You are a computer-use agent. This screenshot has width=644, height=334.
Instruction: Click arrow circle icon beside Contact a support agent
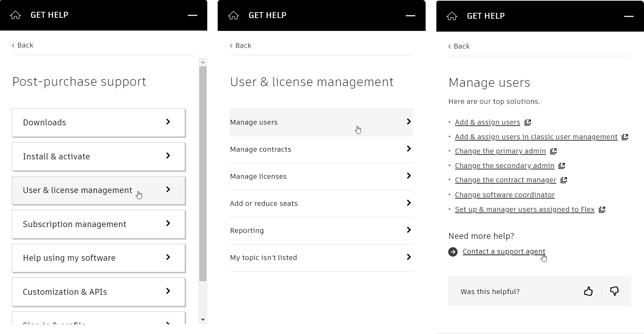click(x=453, y=252)
